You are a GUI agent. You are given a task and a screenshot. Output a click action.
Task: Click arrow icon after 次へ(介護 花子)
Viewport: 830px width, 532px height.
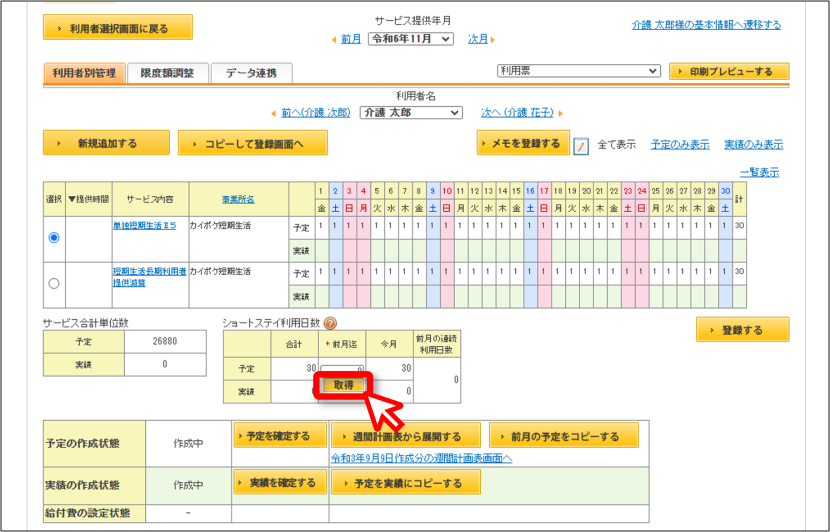click(x=561, y=113)
